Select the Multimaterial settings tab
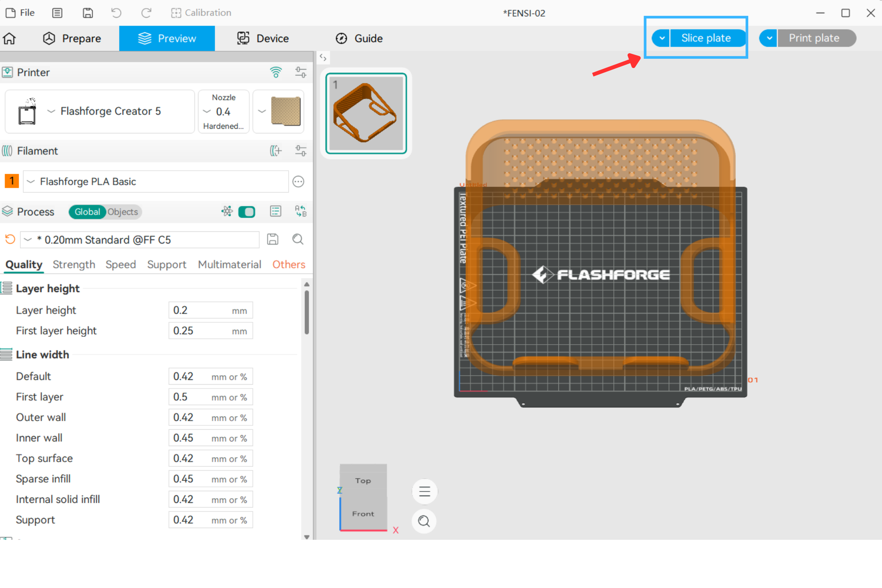Viewport: 882px width, 588px height. 229,264
